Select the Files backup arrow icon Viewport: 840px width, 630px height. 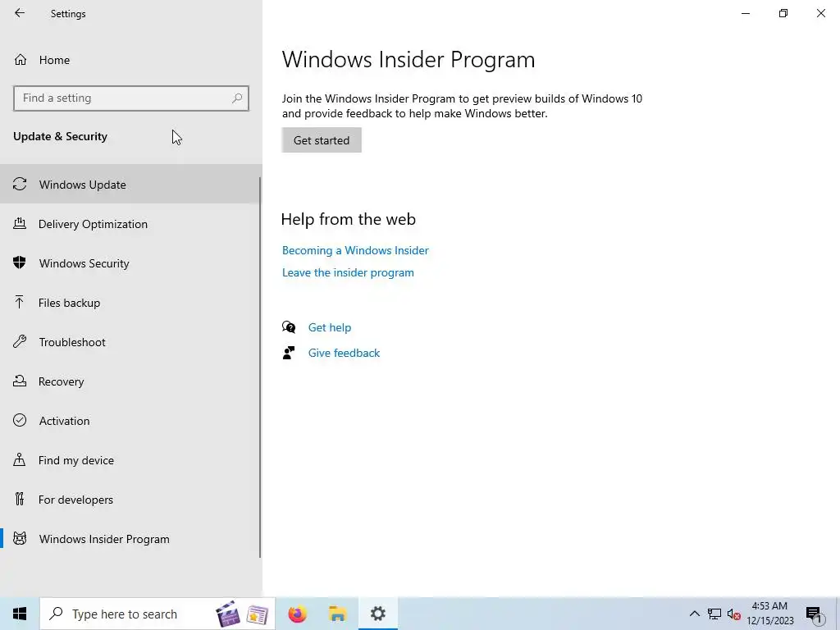pos(20,302)
